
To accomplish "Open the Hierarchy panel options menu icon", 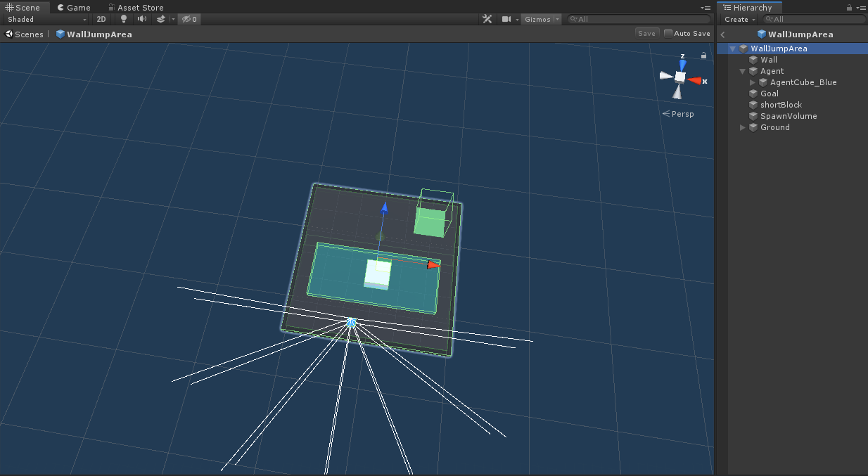I will point(862,7).
